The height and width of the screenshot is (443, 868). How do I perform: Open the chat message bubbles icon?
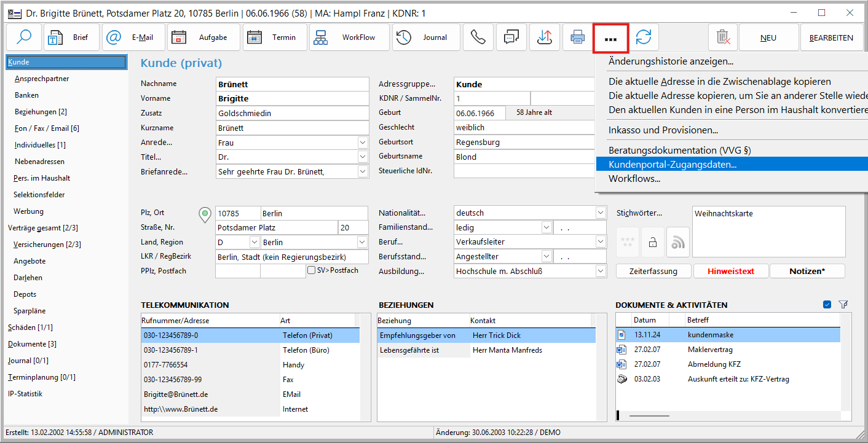coord(511,37)
